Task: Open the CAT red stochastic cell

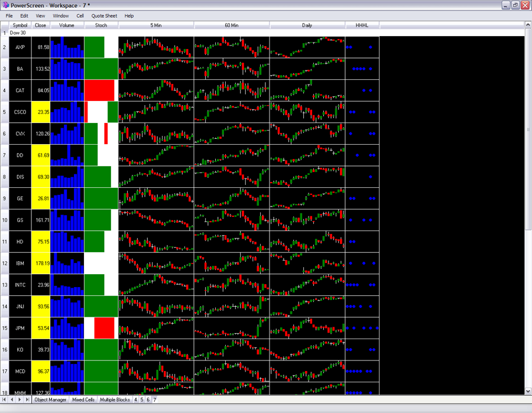Action: tap(99, 90)
